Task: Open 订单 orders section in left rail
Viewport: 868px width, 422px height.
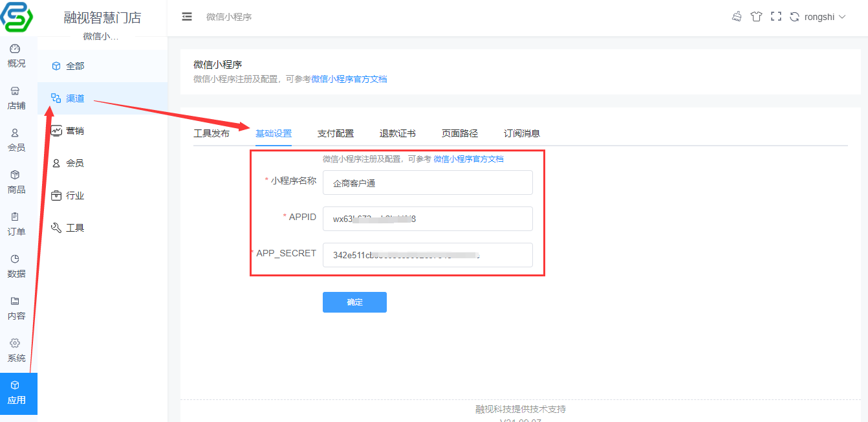Action: (16, 224)
